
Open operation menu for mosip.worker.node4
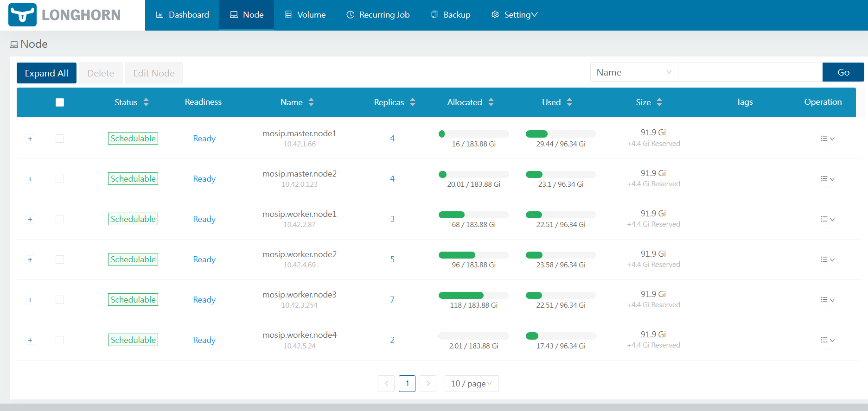coord(827,340)
